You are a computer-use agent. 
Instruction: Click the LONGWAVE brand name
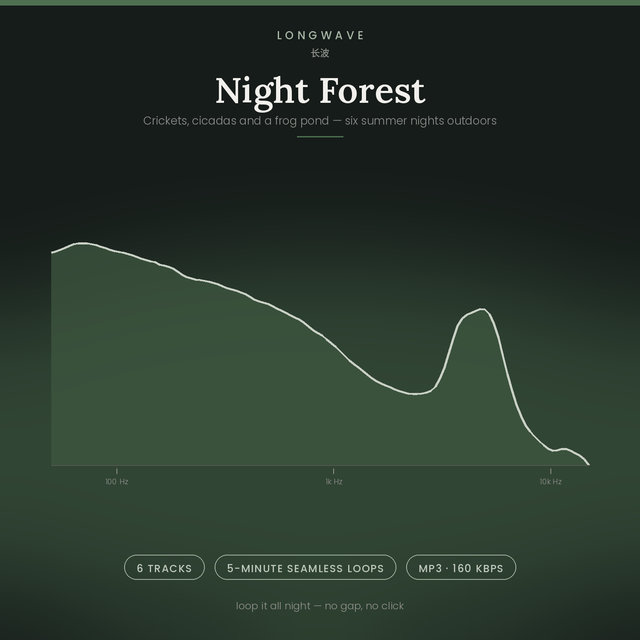(320, 36)
